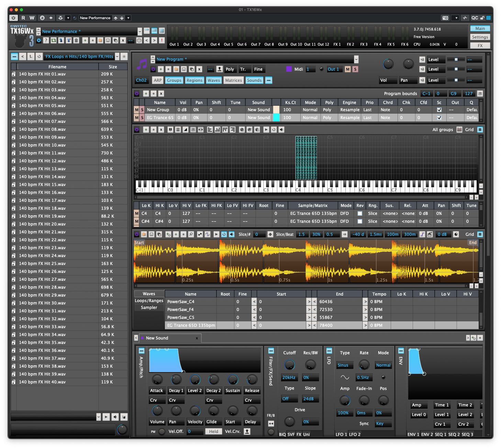
Task: Click the speaker icon under file list
Action: click(x=115, y=417)
